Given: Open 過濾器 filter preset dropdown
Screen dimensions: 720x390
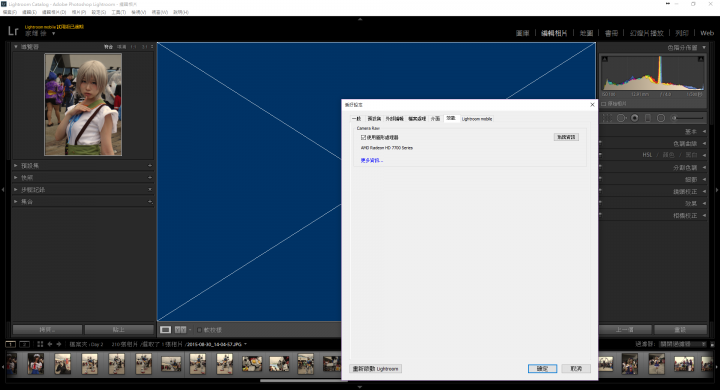Looking at the screenshot, I should click(x=683, y=344).
